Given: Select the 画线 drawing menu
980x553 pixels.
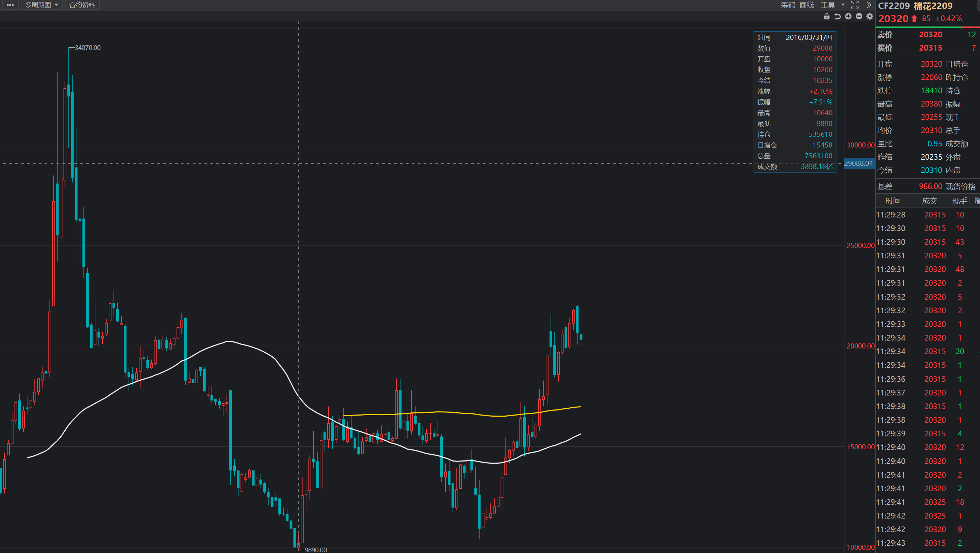Looking at the screenshot, I should coord(807,5).
